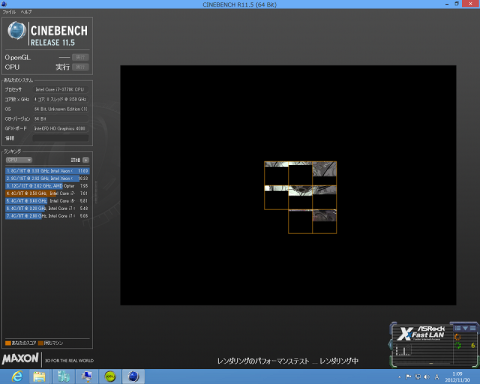Select rank 6 Intel Core i7 3.20 GHz row

pos(47,208)
